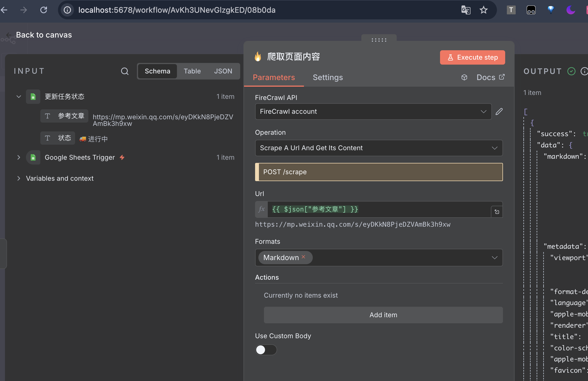Image resolution: width=588 pixels, height=381 pixels.
Task: Click the pencil icon to edit FireCrawl credential
Action: [x=499, y=112]
